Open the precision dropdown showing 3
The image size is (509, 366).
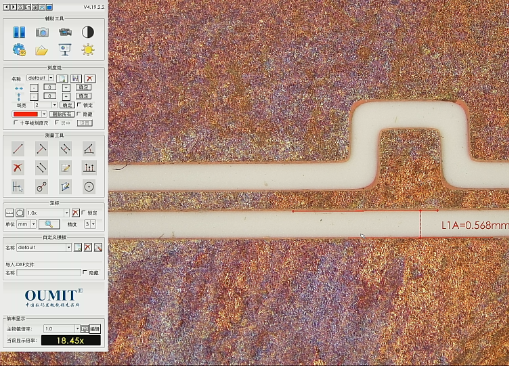[93, 224]
